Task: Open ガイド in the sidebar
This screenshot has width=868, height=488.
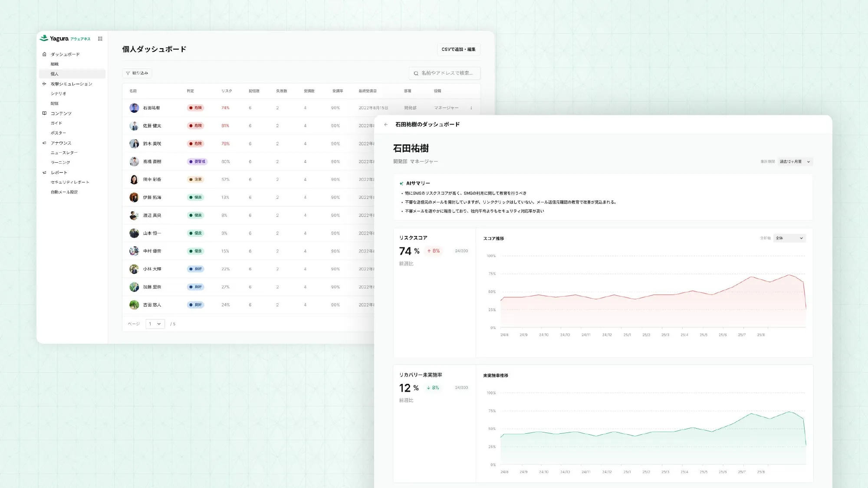Action: [56, 123]
